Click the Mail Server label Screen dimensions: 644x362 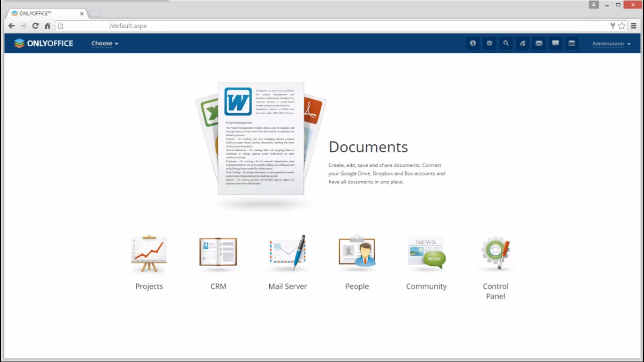pyautogui.click(x=288, y=286)
